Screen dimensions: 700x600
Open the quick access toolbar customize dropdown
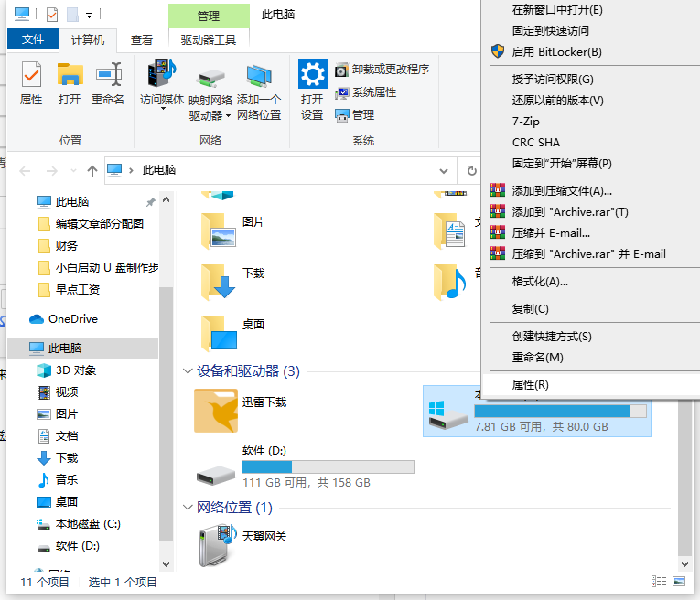89,16
